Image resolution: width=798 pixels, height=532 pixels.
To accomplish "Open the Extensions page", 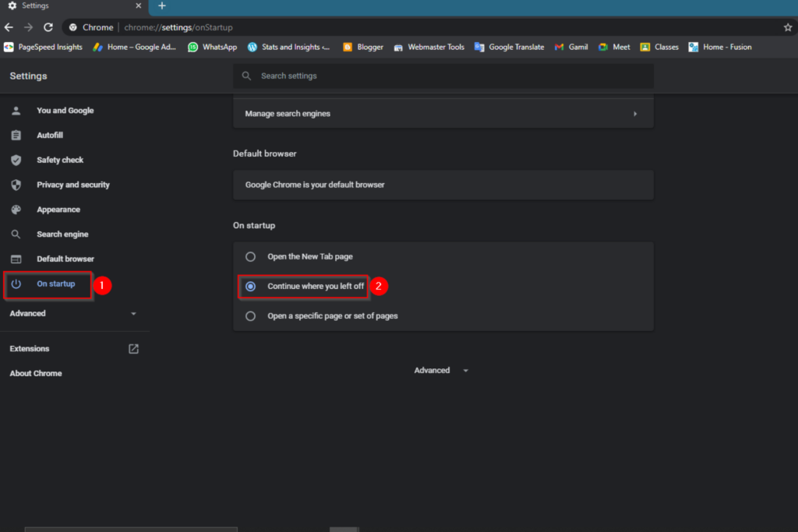I will [x=29, y=348].
